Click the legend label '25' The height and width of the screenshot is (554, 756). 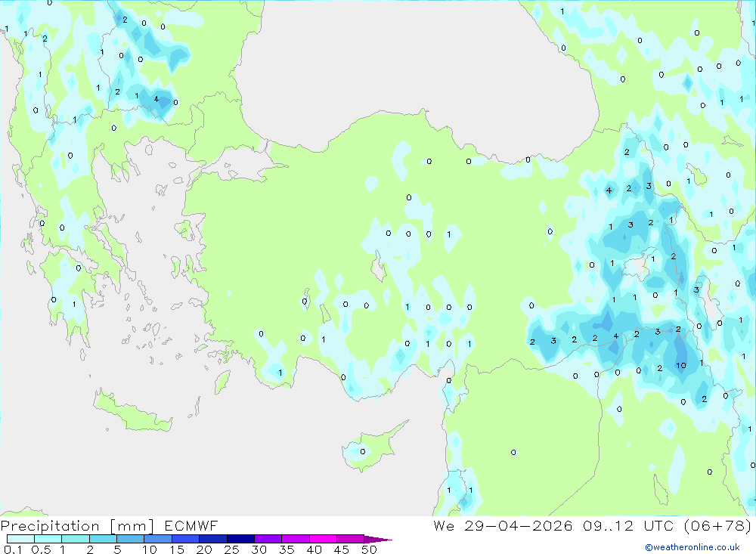click(231, 549)
